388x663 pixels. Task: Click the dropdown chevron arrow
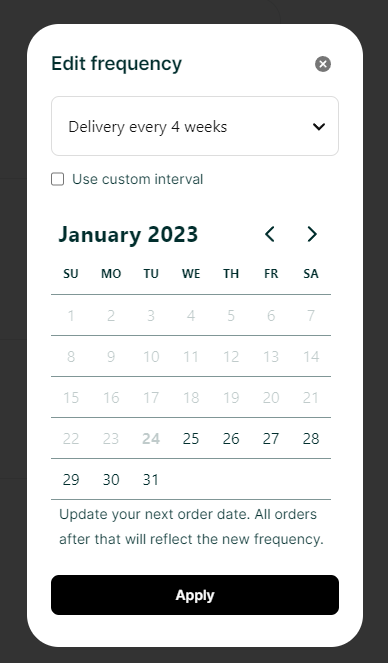(x=319, y=126)
